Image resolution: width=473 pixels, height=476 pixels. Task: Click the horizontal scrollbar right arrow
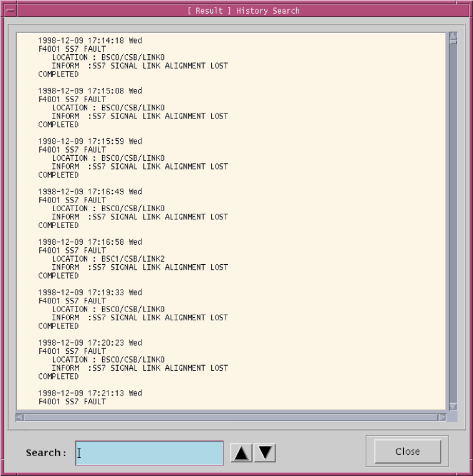(442, 417)
